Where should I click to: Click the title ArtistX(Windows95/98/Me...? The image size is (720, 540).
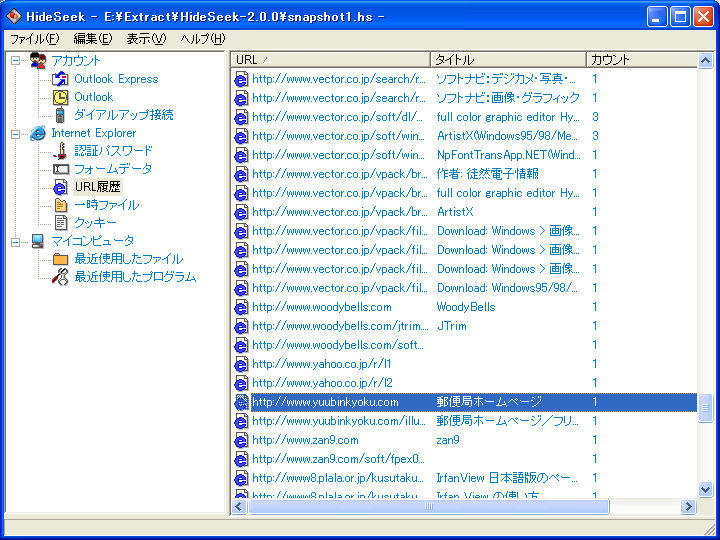click(x=508, y=136)
